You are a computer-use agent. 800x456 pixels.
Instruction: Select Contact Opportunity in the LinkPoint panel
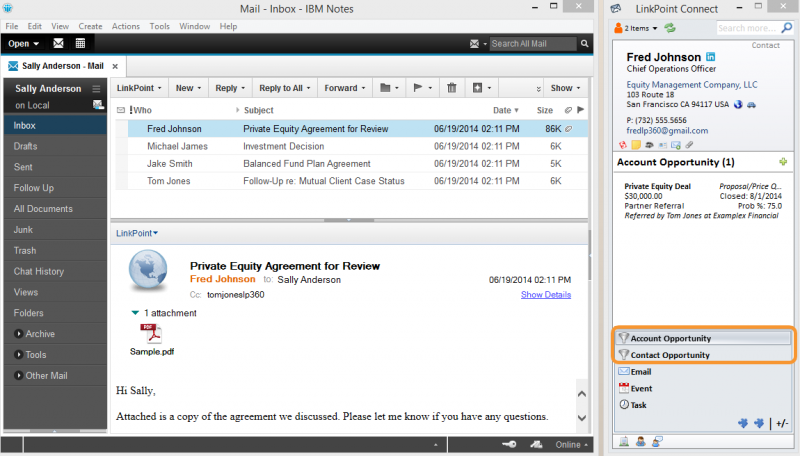(x=704, y=354)
